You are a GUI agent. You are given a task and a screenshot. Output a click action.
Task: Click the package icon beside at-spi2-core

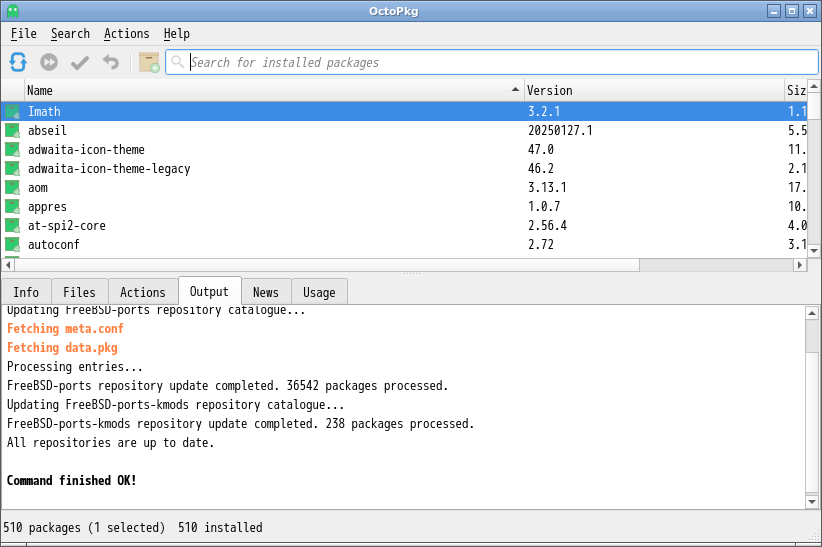pyautogui.click(x=13, y=226)
